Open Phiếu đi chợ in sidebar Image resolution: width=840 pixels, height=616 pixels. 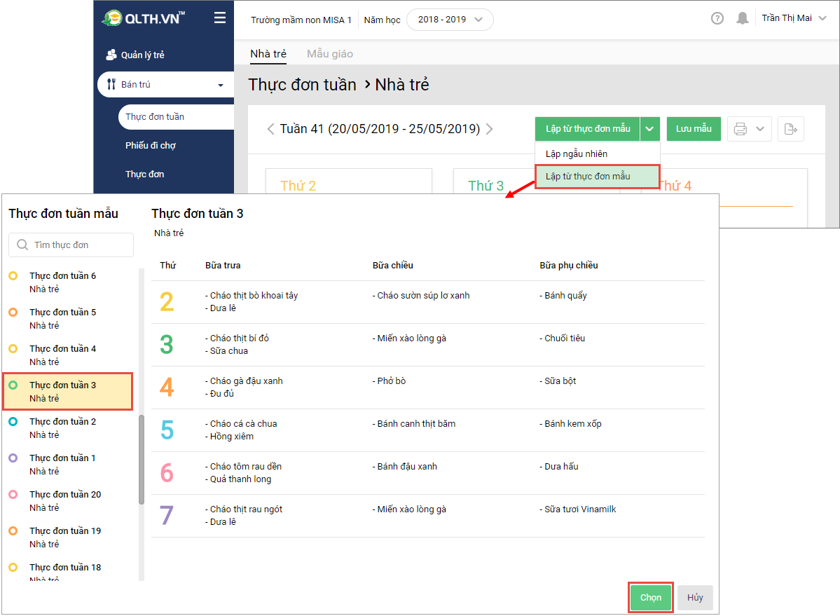151,146
